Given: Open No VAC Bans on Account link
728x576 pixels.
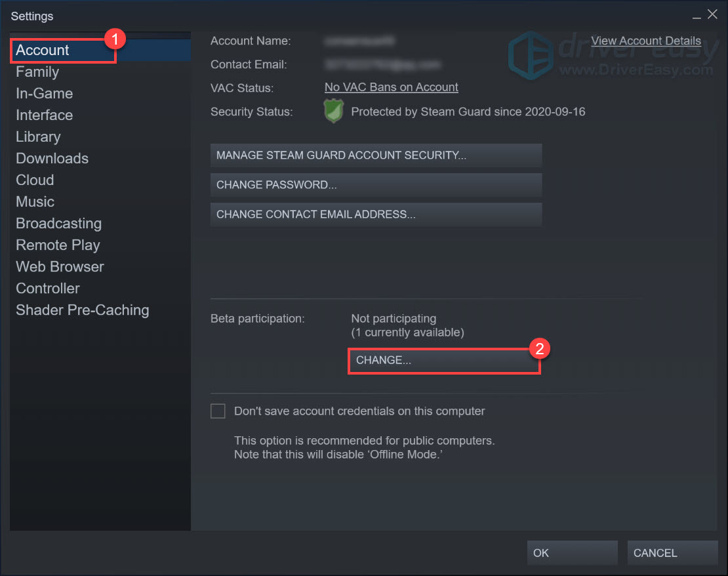Looking at the screenshot, I should tap(391, 87).
